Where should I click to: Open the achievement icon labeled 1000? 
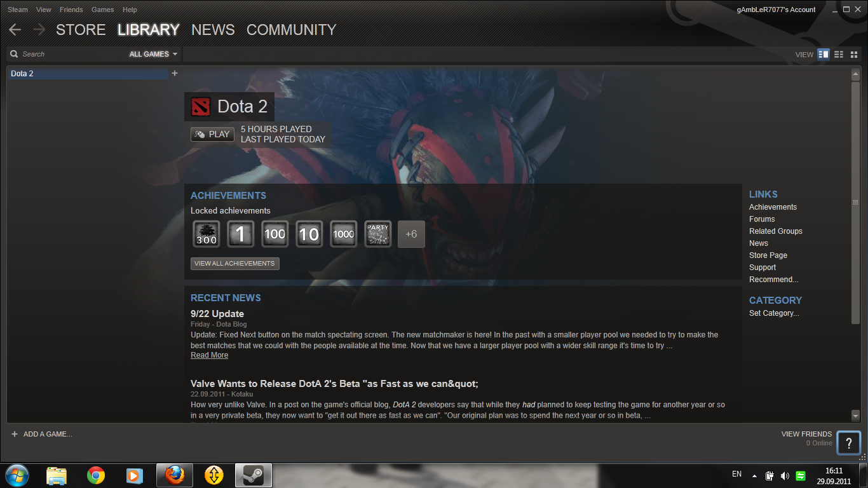click(x=344, y=234)
